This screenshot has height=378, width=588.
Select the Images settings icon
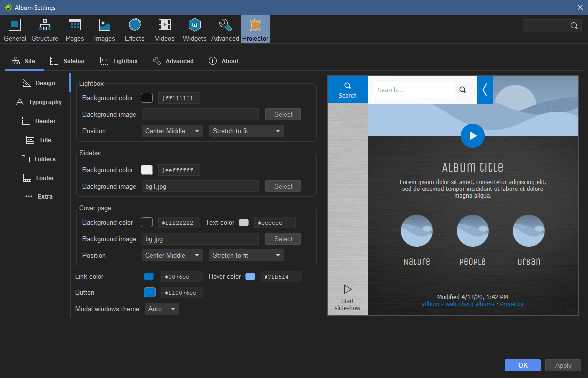(x=104, y=29)
